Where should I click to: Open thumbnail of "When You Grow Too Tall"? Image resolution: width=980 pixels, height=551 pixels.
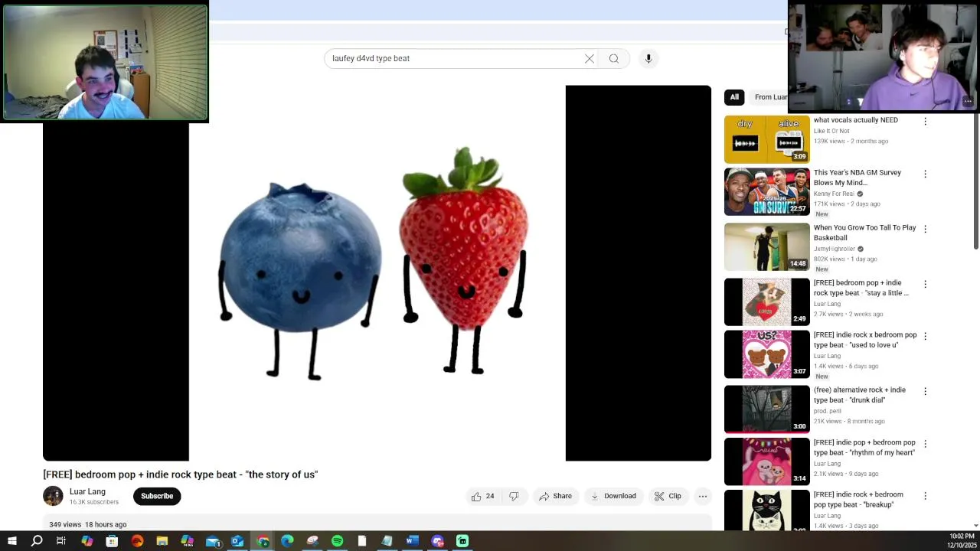766,246
